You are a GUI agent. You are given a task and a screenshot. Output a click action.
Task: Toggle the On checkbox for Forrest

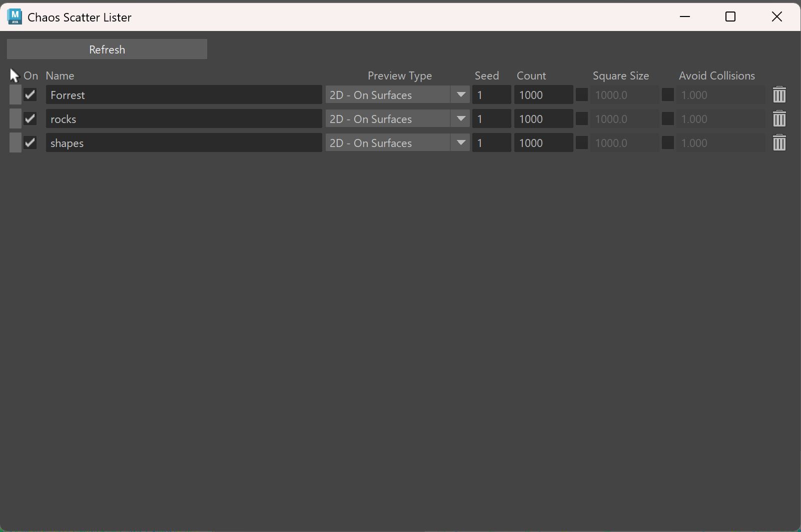coord(30,94)
